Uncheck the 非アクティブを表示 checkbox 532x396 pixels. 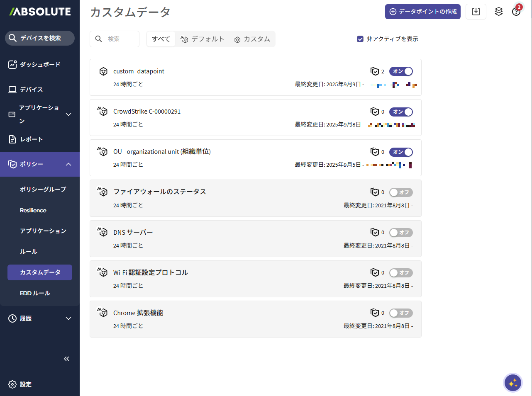point(360,39)
